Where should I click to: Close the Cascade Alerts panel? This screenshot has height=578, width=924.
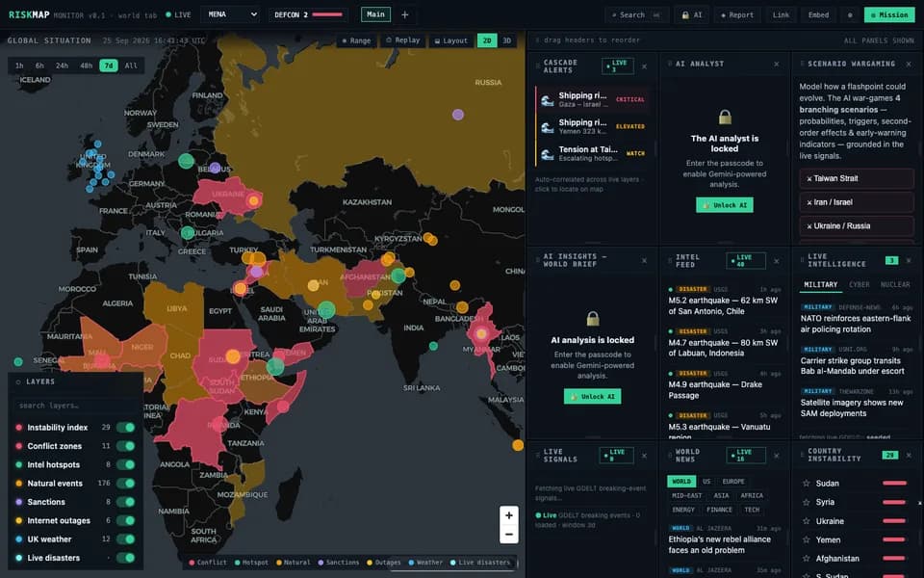(644, 66)
